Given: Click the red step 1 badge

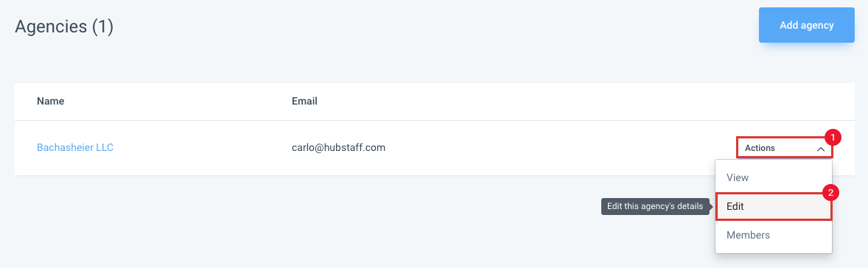Looking at the screenshot, I should tap(833, 136).
